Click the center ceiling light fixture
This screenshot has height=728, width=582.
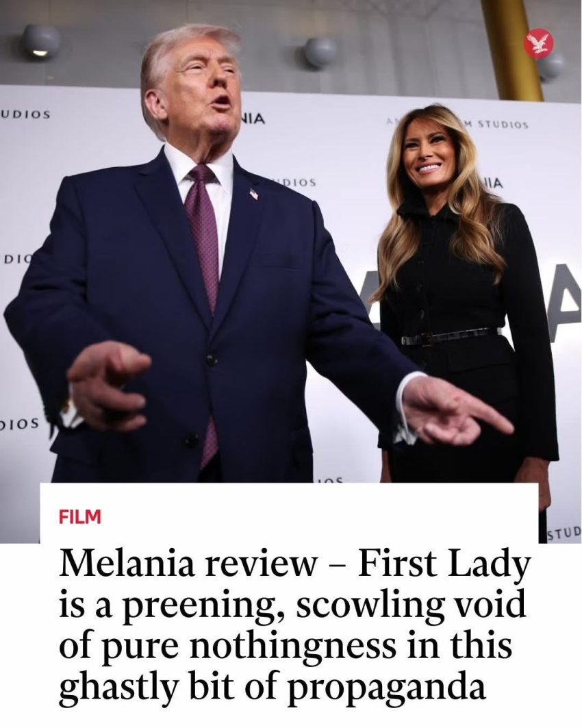(320, 53)
